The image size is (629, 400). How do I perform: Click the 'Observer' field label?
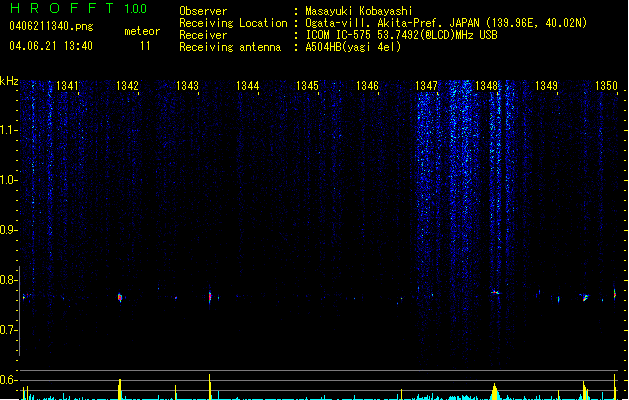tap(203, 11)
